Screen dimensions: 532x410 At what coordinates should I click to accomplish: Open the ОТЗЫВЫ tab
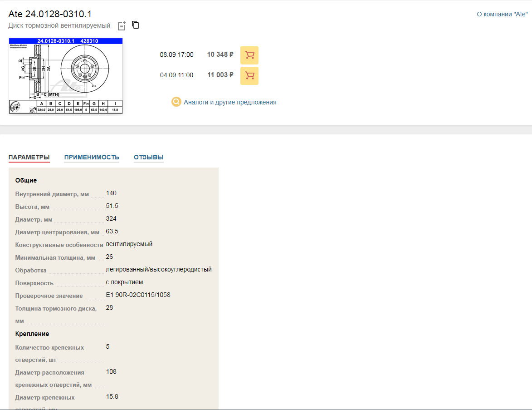pyautogui.click(x=148, y=157)
